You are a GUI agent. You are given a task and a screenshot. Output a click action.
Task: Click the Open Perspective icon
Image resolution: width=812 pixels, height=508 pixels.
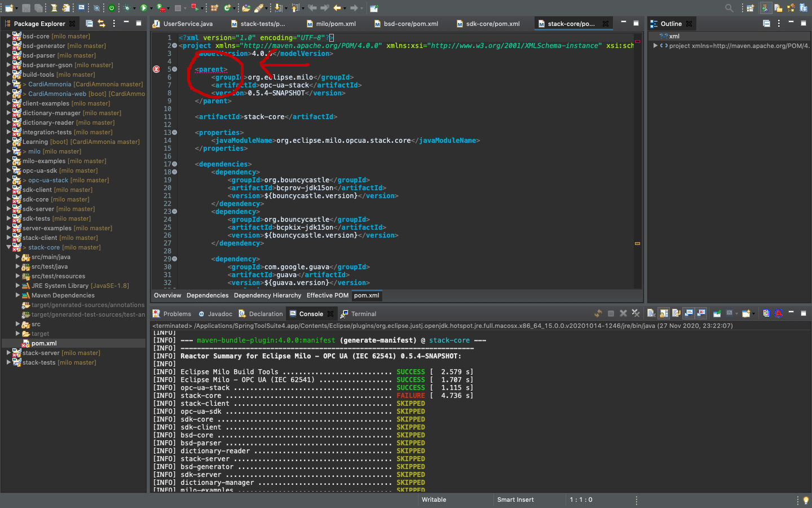coord(750,8)
